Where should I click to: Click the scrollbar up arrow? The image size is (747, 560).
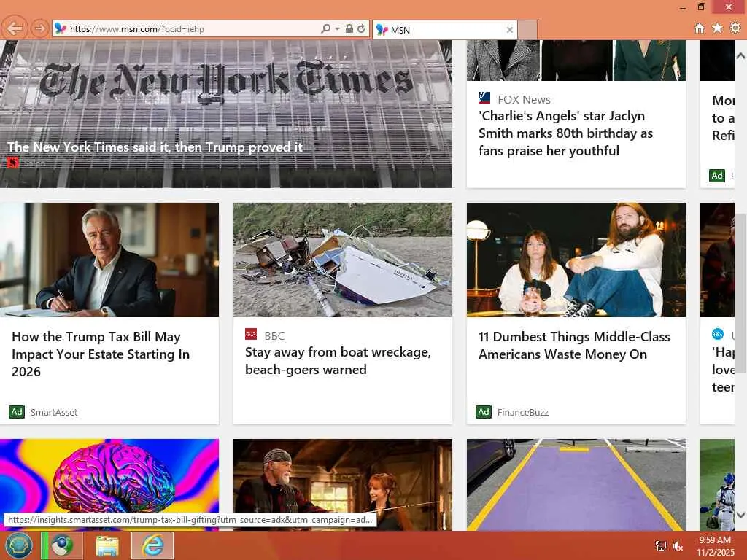pyautogui.click(x=740, y=55)
